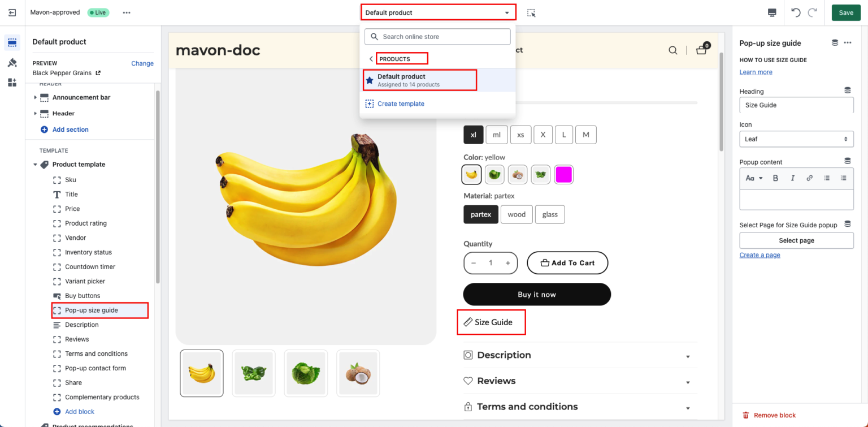Exit the theme editor via top-left icon

click(x=12, y=12)
